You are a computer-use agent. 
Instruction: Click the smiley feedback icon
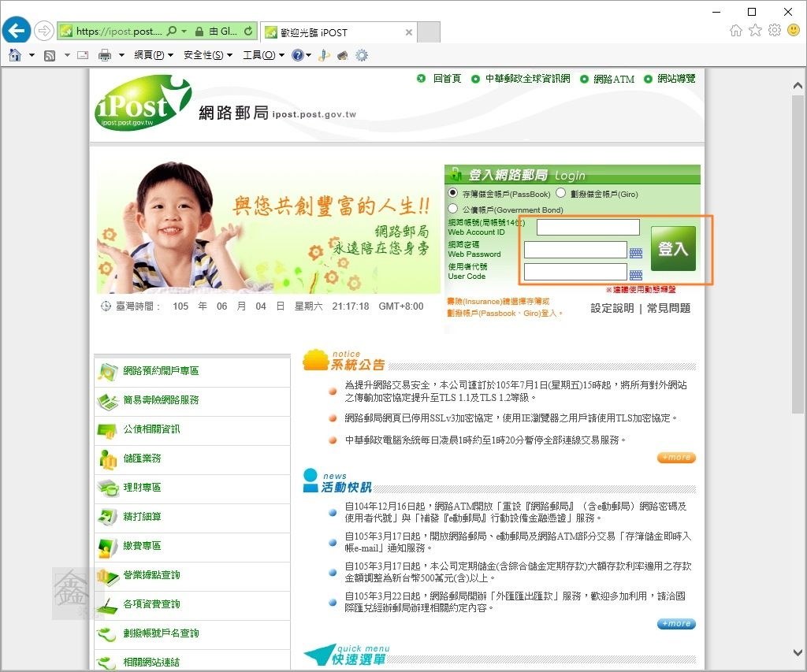(x=794, y=31)
